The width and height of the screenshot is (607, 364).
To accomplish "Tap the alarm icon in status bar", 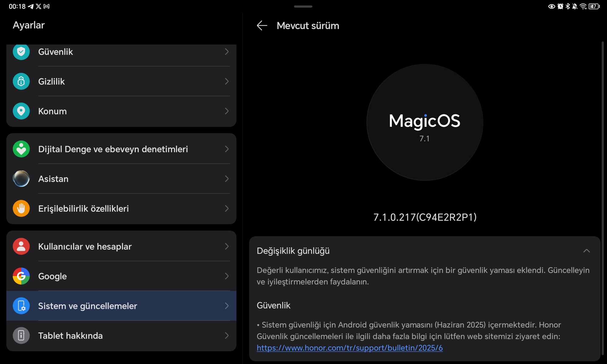I will click(560, 6).
